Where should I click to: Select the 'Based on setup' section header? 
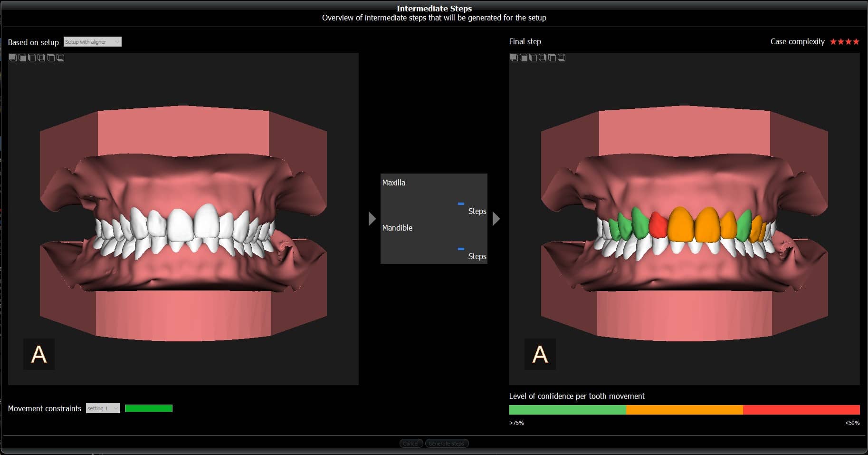point(33,42)
